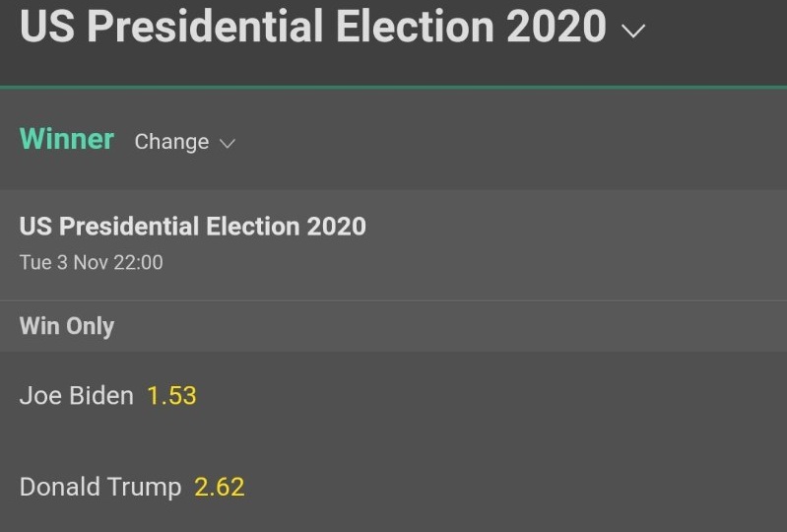This screenshot has height=532, width=787.
Task: Click the Winner bar right of Change
Action: click(x=512, y=141)
